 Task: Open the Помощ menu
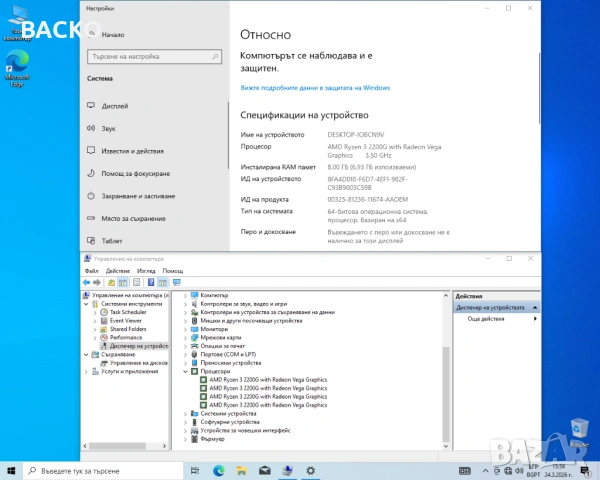pyautogui.click(x=173, y=270)
